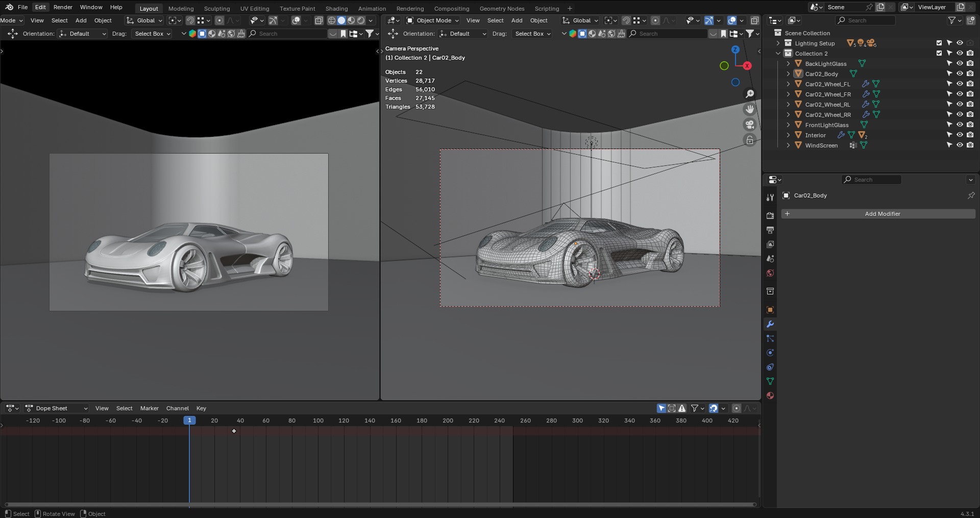Image resolution: width=980 pixels, height=518 pixels.
Task: Collapse the Collection 2 tree
Action: 778,53
